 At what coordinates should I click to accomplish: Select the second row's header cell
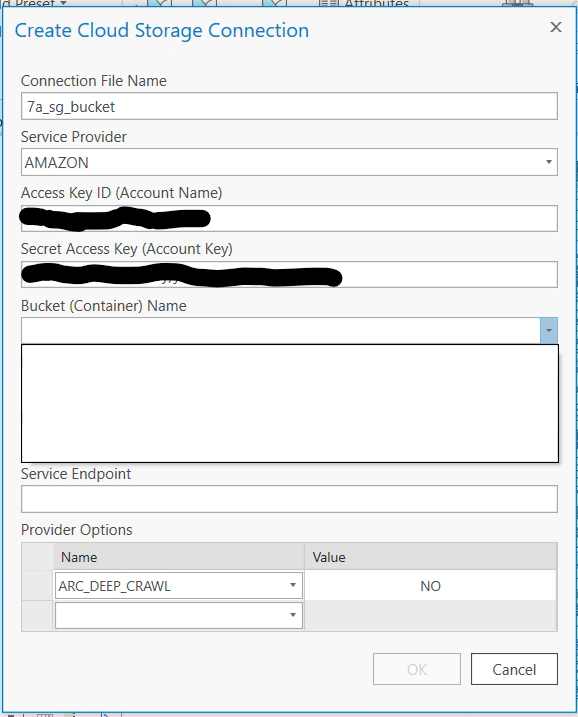[37, 615]
